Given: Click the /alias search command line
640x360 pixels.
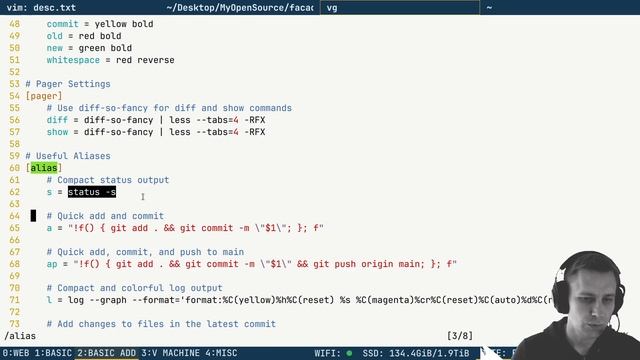Looking at the screenshot, I should point(20,336).
